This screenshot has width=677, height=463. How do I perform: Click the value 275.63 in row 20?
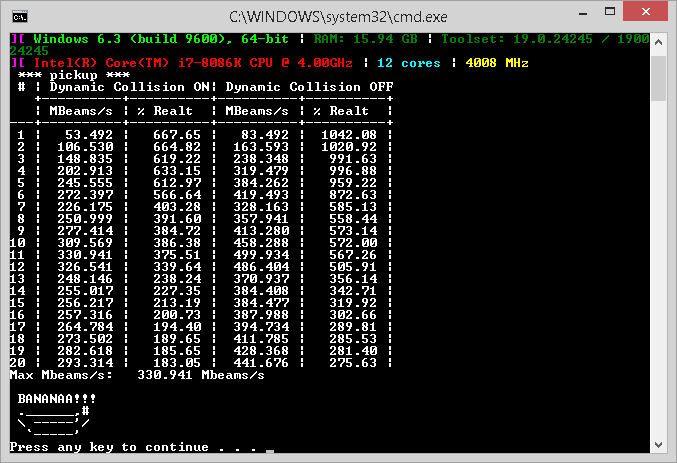353,363
